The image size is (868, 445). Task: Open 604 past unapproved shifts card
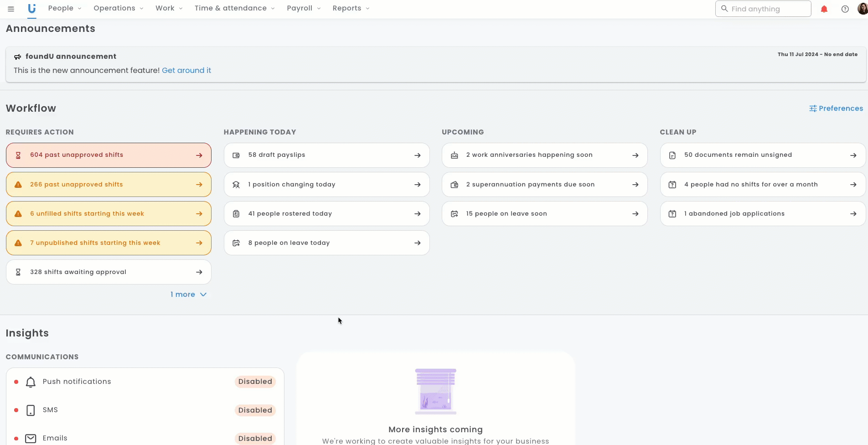(108, 155)
